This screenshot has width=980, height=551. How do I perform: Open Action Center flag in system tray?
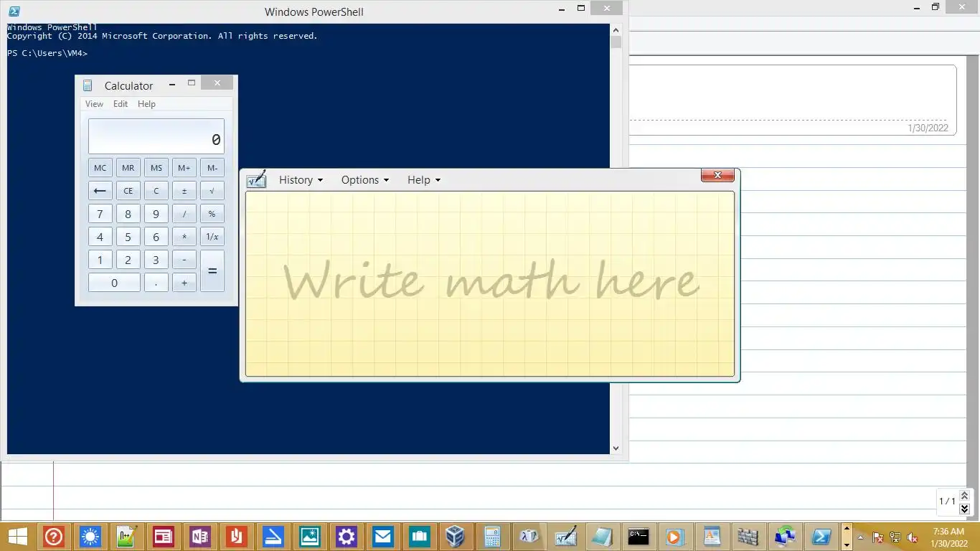(x=877, y=537)
